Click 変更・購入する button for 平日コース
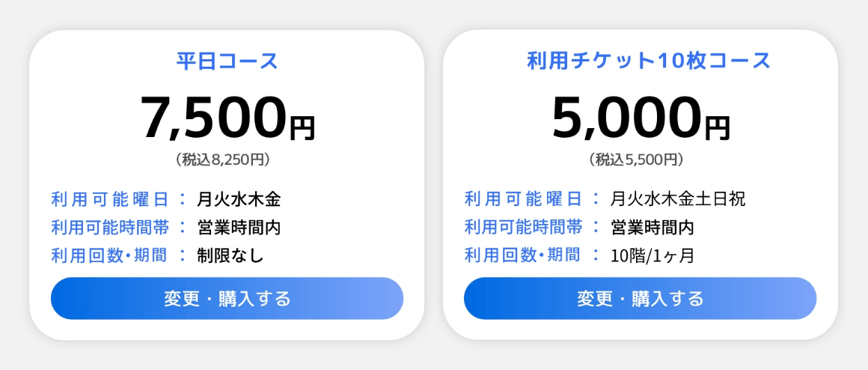 point(227,298)
